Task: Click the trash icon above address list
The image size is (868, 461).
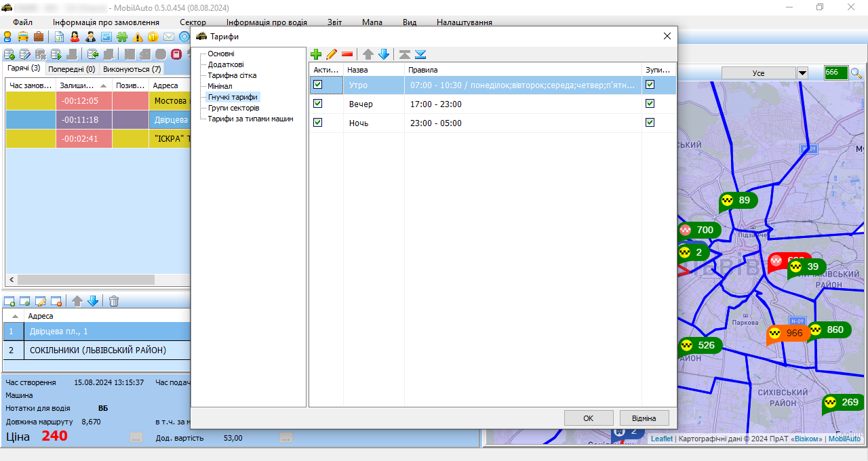Action: pos(114,301)
